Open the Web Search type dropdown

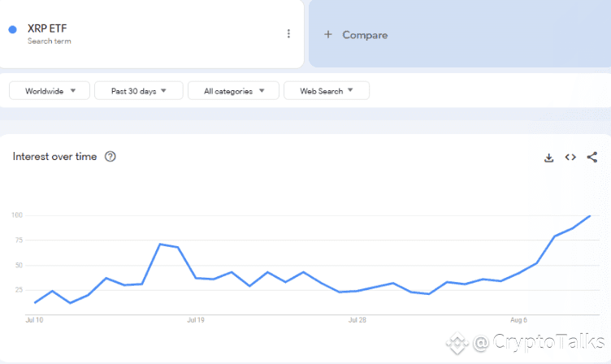click(x=327, y=91)
